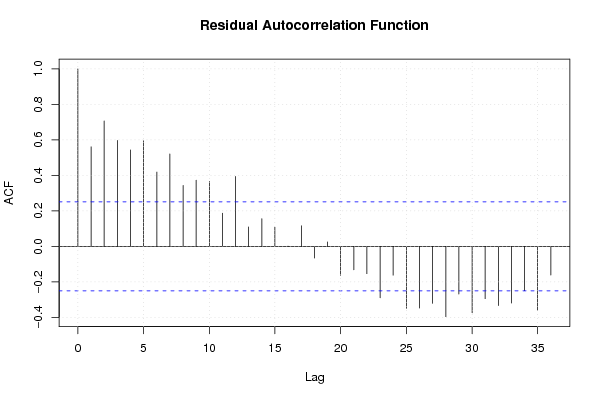Click the upper blue dashed confidence line
This screenshot has width=599, height=400.
pyautogui.click(x=314, y=202)
